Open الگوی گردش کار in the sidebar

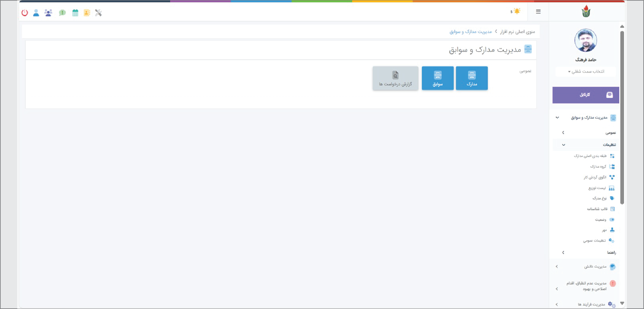(x=595, y=177)
